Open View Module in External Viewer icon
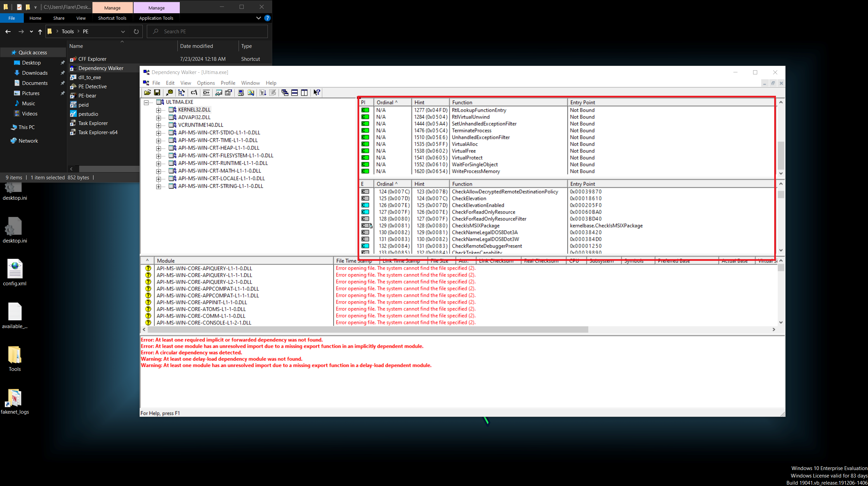Image resolution: width=868 pixels, height=486 pixels. pos(219,92)
